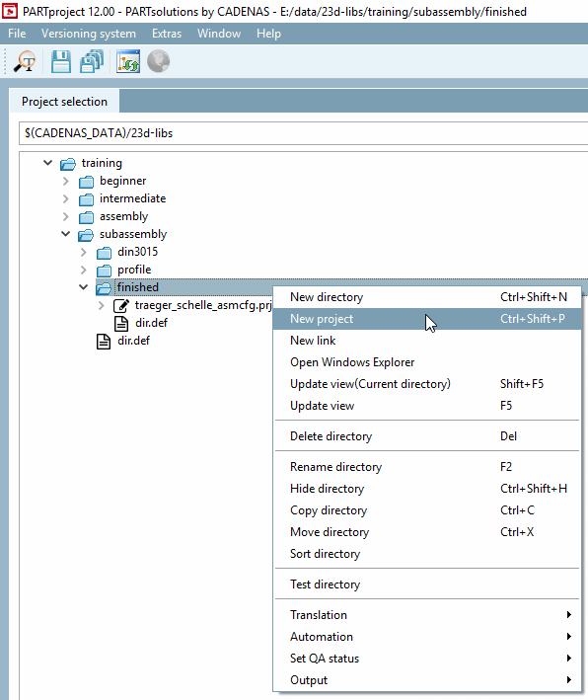Open the Versioning system menu
This screenshot has width=588, height=700.
pyautogui.click(x=89, y=34)
